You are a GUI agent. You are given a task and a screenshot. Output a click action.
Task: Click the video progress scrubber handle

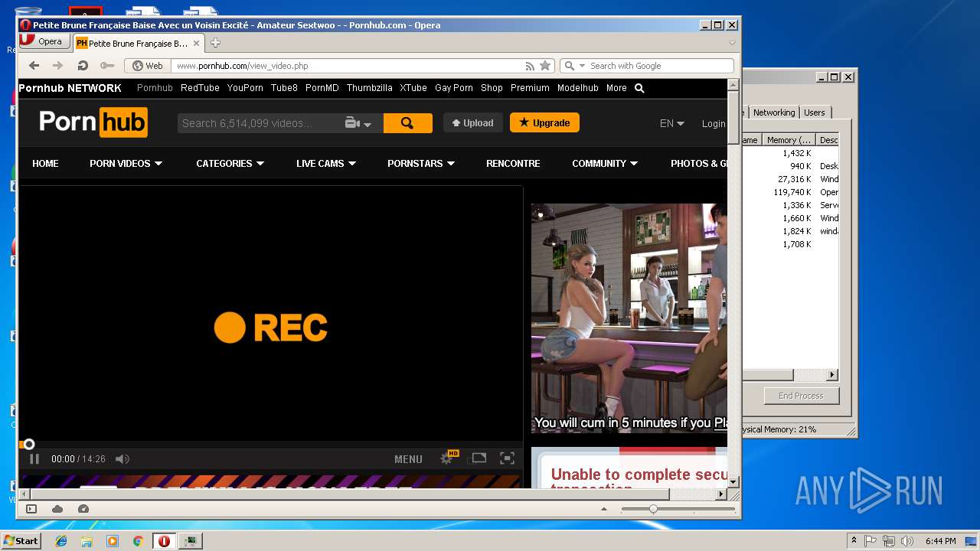click(29, 444)
